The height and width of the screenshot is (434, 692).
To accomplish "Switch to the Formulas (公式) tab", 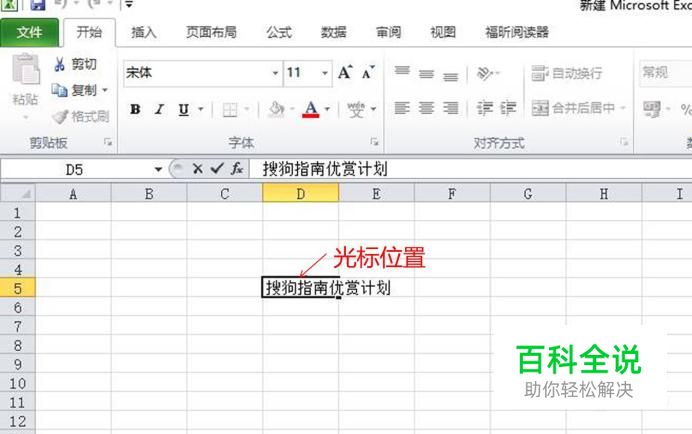I will [279, 32].
